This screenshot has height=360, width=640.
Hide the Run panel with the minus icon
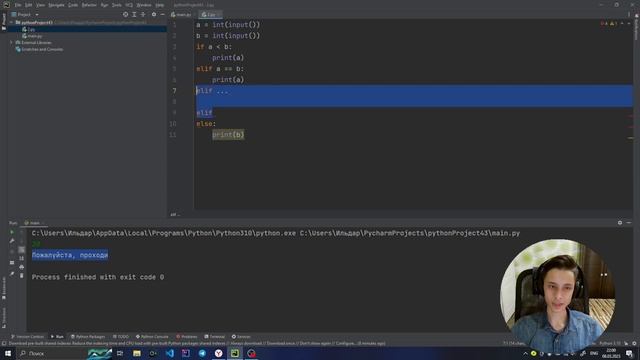pyautogui.click(x=629, y=223)
